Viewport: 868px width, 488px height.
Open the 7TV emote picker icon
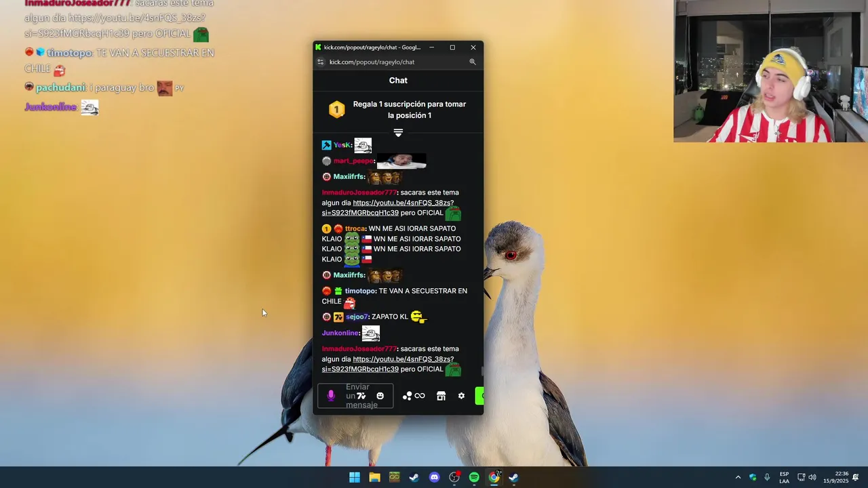point(361,396)
